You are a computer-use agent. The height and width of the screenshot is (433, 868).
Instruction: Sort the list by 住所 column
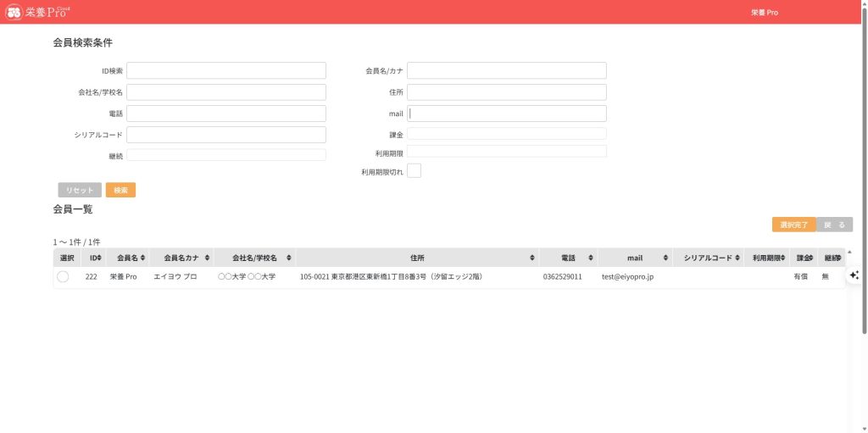pos(417,258)
